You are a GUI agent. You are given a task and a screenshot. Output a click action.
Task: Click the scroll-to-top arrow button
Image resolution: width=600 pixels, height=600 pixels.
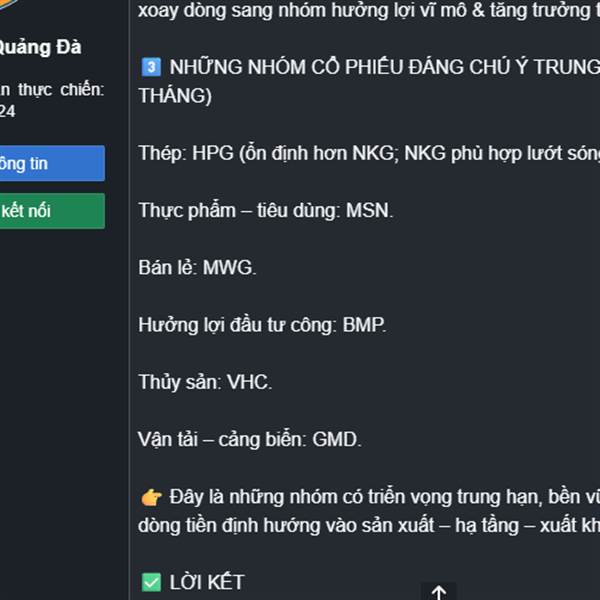439,592
